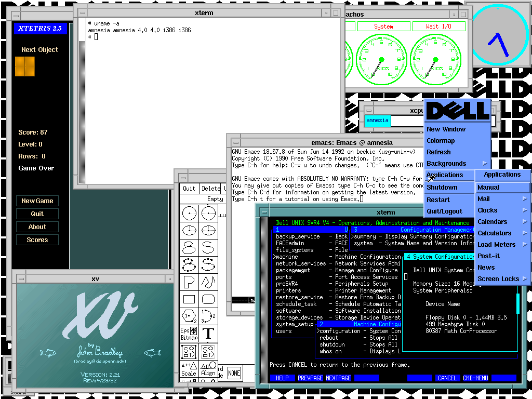Pick the regular polygon hexagon tool
This screenshot has height=399, width=532.
(189, 316)
